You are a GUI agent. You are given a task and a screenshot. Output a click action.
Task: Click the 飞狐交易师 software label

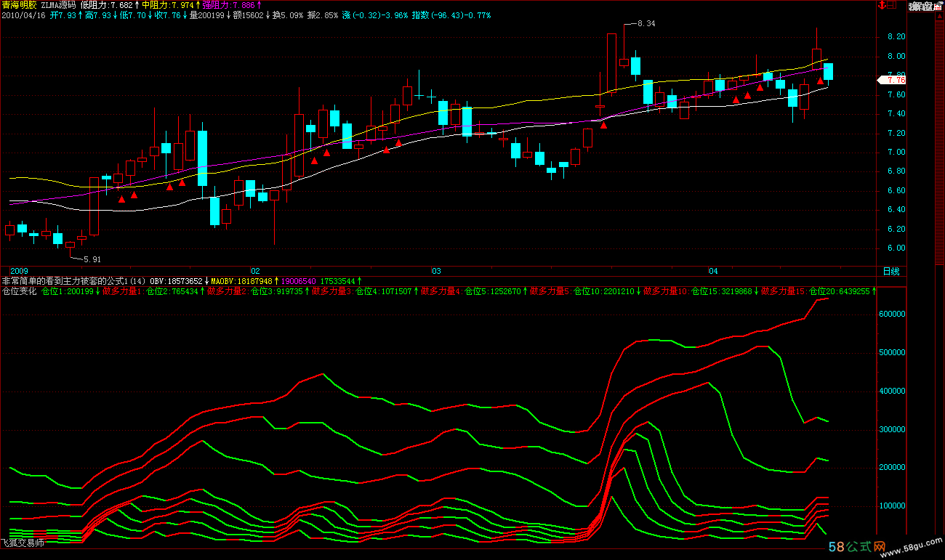(x=23, y=542)
